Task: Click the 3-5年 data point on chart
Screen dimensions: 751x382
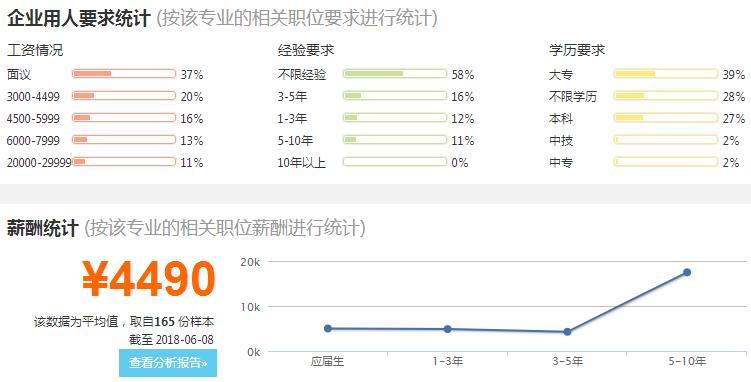Action: coord(567,332)
